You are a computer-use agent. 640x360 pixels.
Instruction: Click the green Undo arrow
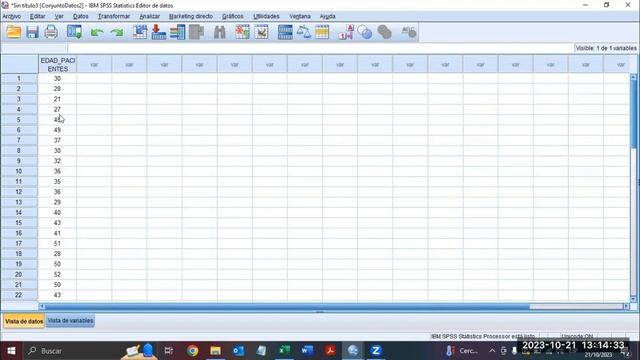pyautogui.click(x=97, y=32)
